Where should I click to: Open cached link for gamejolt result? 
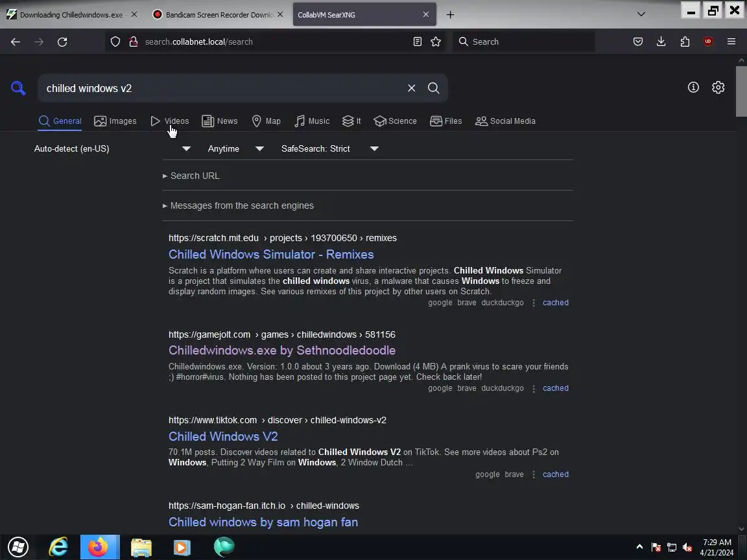(x=556, y=388)
